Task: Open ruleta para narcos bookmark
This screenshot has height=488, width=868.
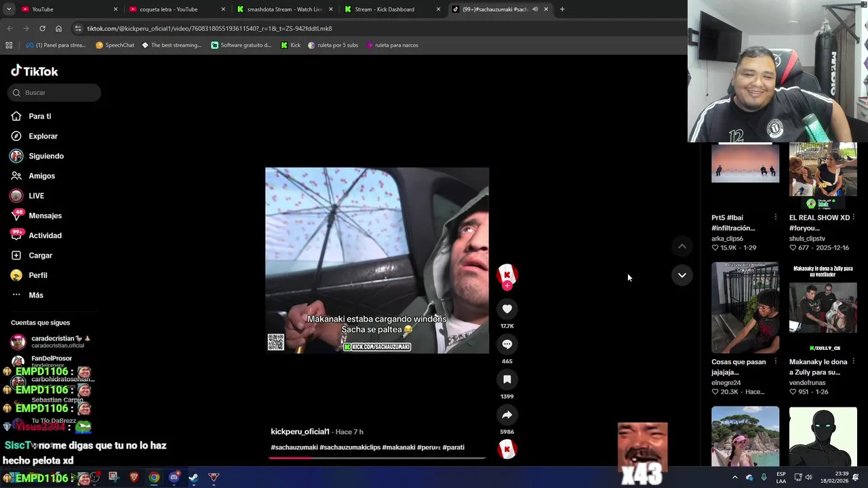Action: click(392, 45)
